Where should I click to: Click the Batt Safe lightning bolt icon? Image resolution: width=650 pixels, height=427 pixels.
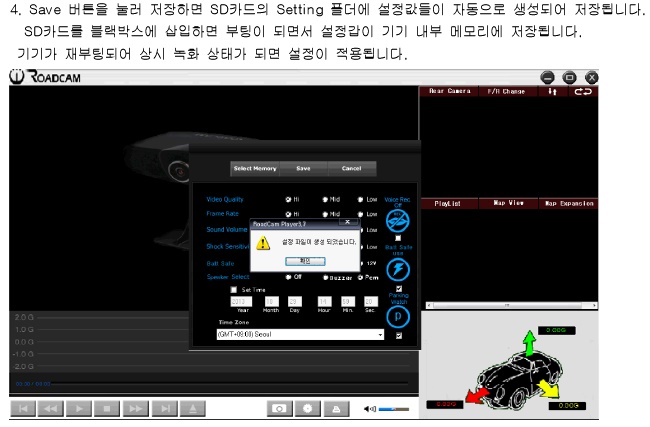(x=398, y=269)
